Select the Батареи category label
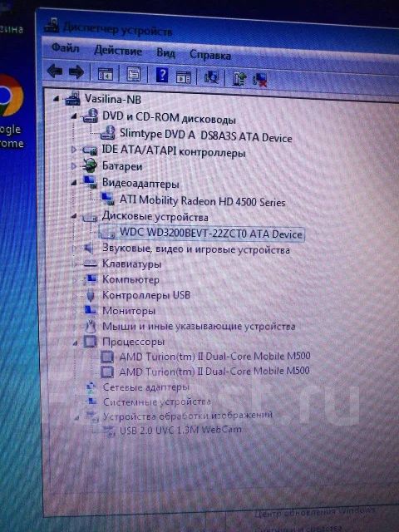The image size is (399, 532). [x=122, y=166]
